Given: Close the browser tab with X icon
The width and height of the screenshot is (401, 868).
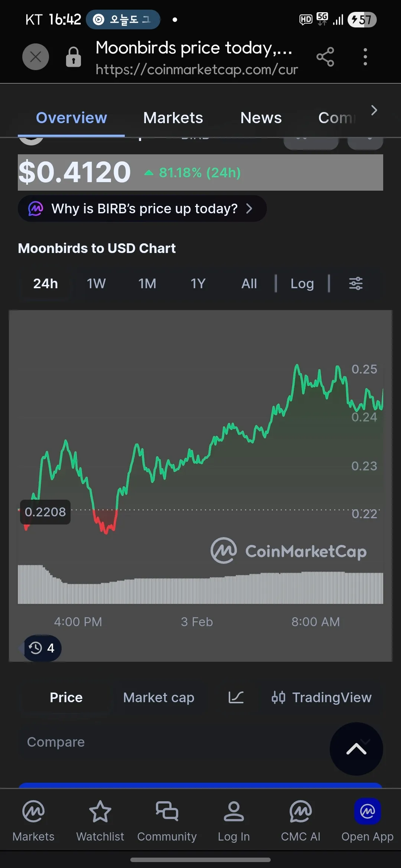Looking at the screenshot, I should point(36,57).
